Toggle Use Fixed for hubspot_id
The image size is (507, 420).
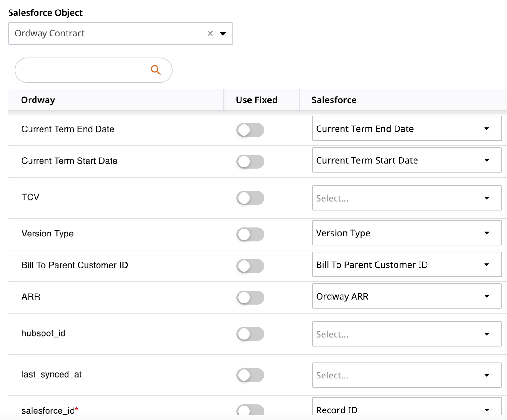(x=250, y=334)
